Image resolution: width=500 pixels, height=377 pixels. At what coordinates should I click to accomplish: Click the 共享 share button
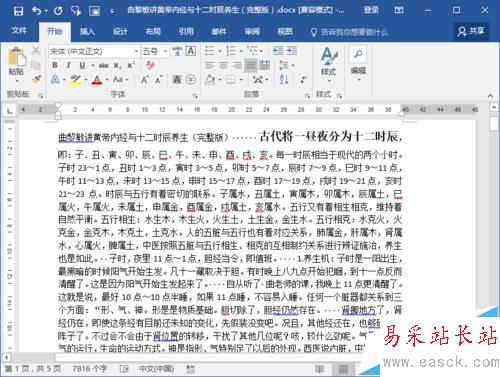471,31
